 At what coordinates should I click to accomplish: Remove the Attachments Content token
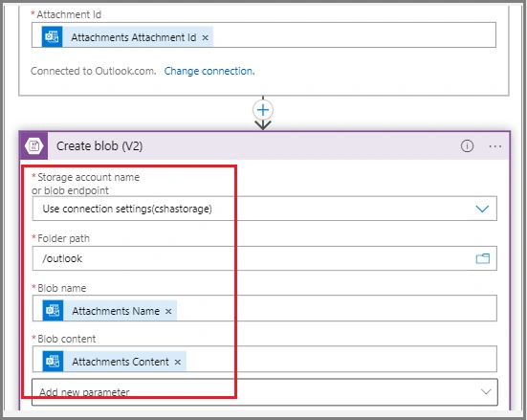coord(178,363)
